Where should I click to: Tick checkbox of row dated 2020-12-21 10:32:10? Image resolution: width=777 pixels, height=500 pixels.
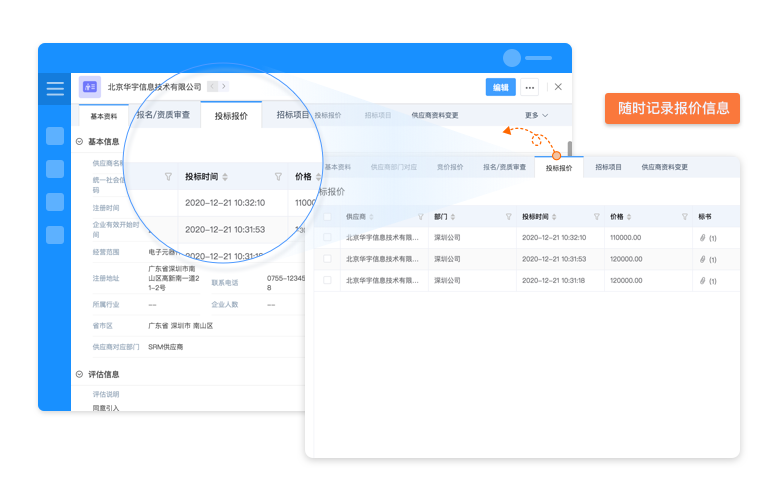click(327, 237)
